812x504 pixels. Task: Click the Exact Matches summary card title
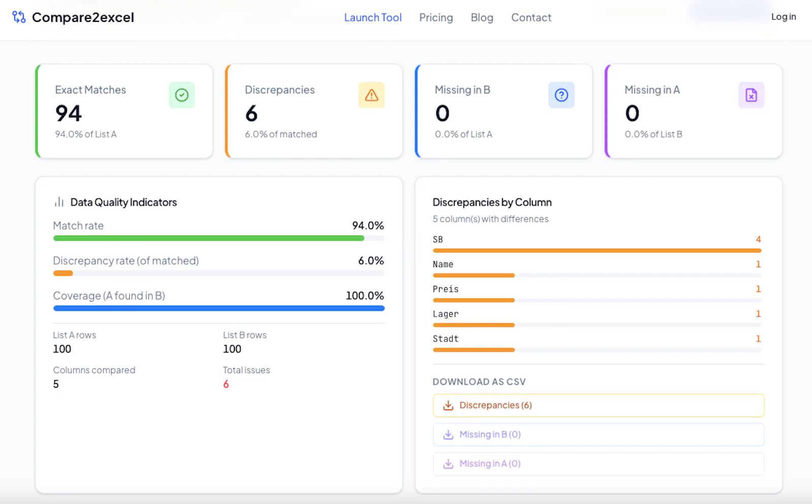(90, 90)
